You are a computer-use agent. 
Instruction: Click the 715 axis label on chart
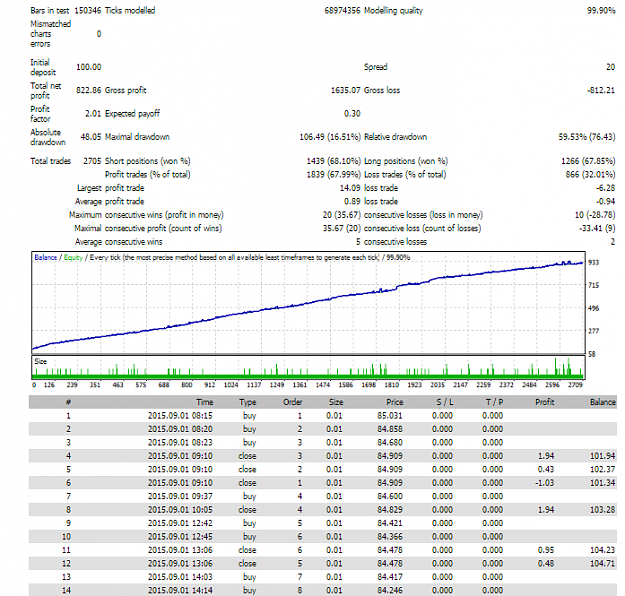coord(594,285)
